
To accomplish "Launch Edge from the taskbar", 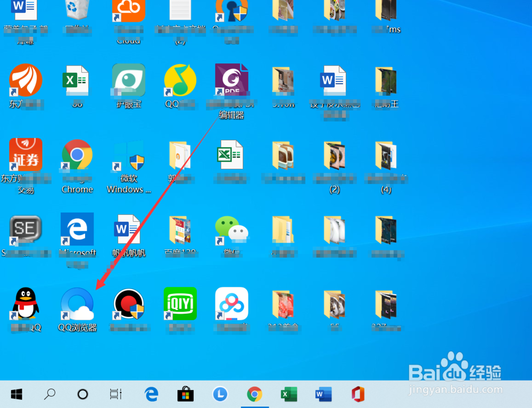I will point(151,394).
